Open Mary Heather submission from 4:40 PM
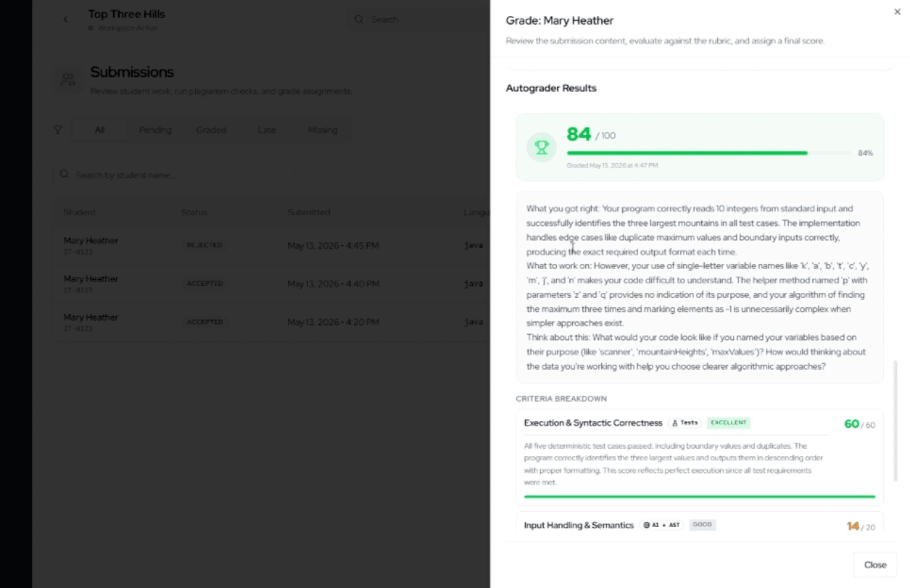The width and height of the screenshot is (910, 588). point(272,283)
